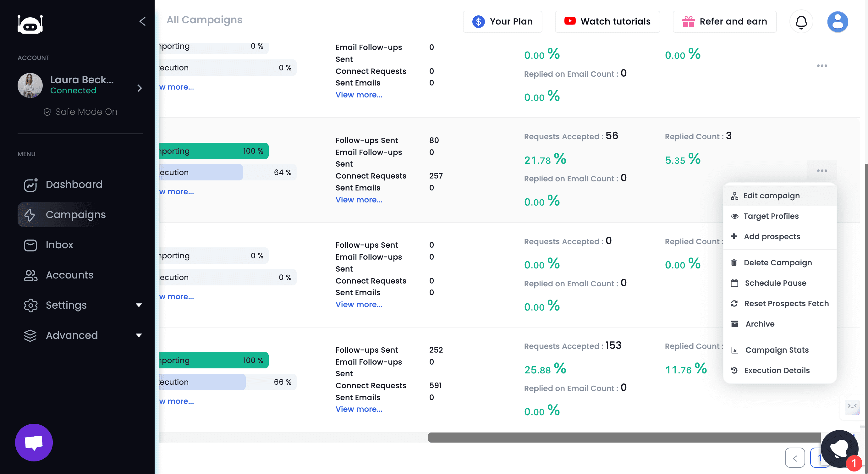Image resolution: width=868 pixels, height=474 pixels.
Task: Open the Your Plan button
Action: point(503,22)
